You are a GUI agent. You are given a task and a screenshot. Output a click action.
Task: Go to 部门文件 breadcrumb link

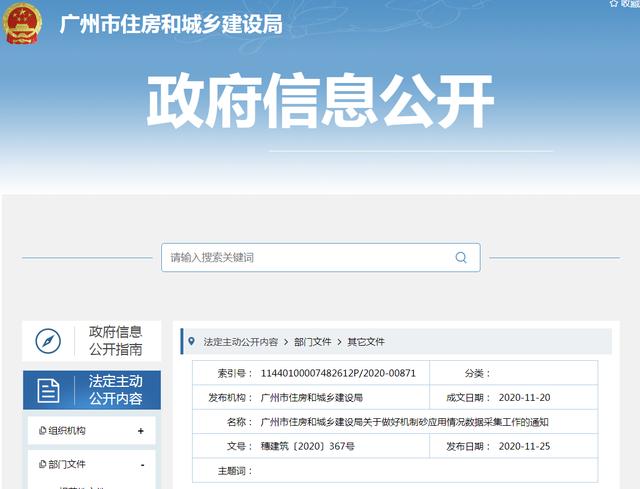click(313, 342)
